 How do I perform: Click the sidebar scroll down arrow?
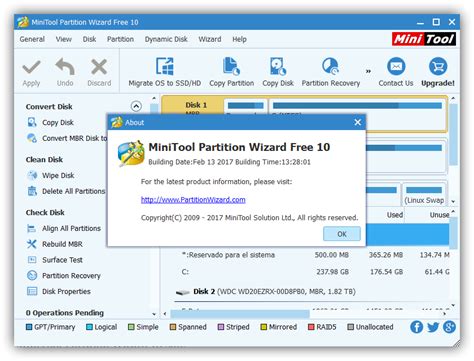[x=154, y=314]
